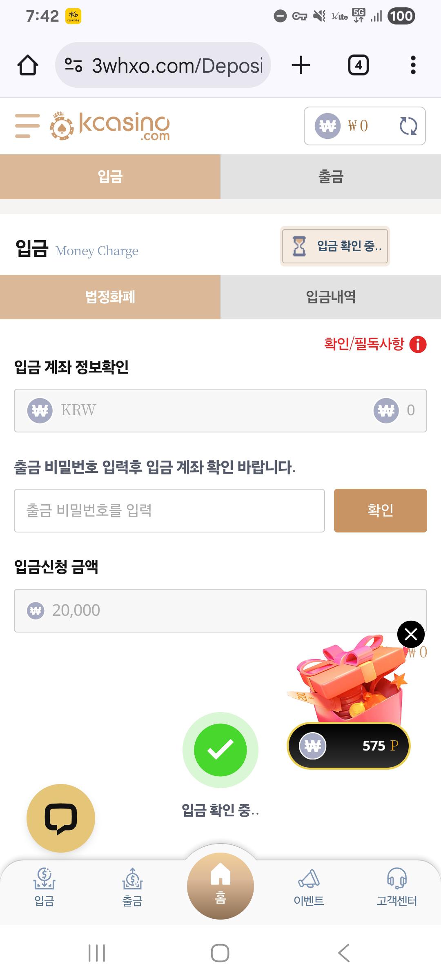Tap the 입금 확인 중 status button
The width and height of the screenshot is (441, 980).
(335, 246)
